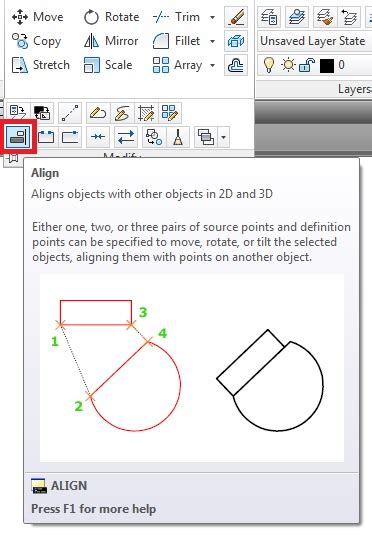Select the Erase tool icon
This screenshot has width=372, height=535.
point(236,17)
